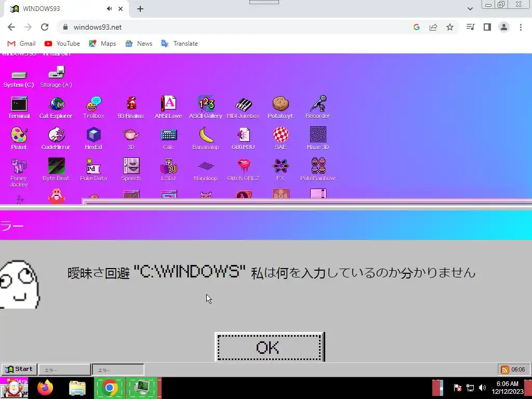
Task: Expand the tab search chevron
Action: click(470, 9)
